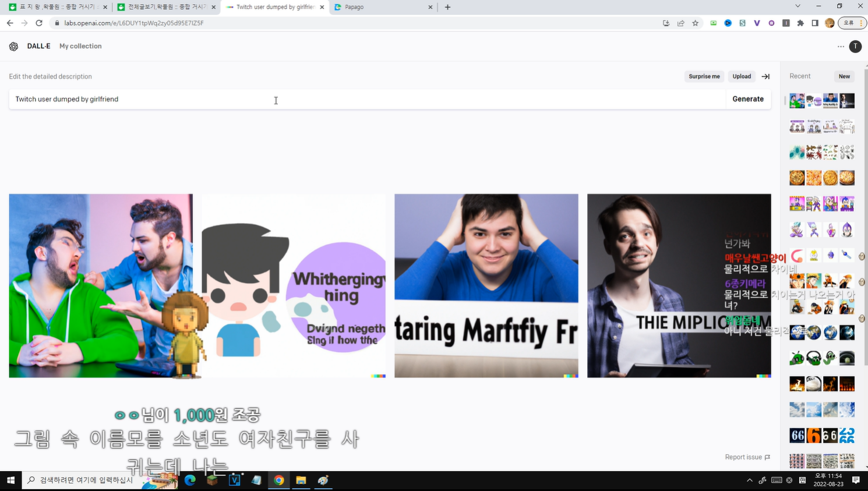Click the Surprise me button

704,76
